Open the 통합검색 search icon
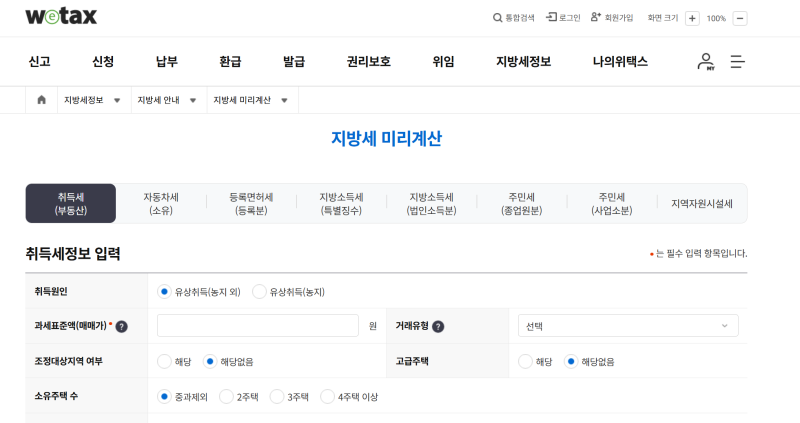The width and height of the screenshot is (800, 423). (497, 18)
